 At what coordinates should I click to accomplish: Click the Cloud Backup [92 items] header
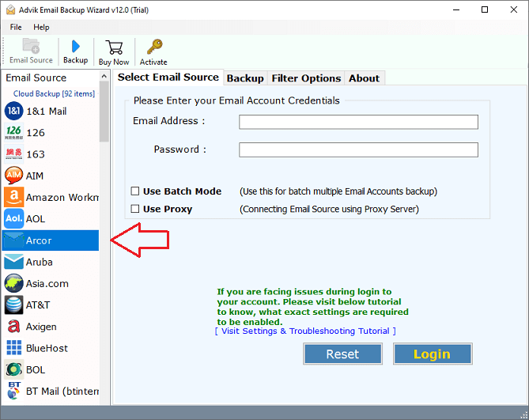click(54, 93)
